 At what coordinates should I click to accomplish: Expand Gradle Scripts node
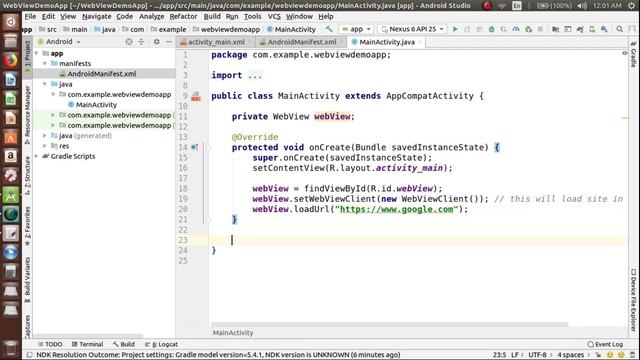pos(37,156)
